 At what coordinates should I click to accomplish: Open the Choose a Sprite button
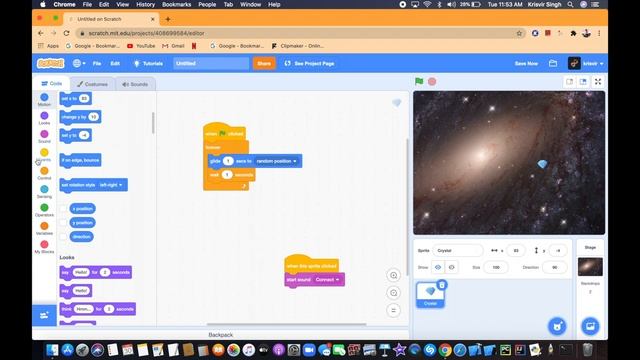click(x=557, y=326)
